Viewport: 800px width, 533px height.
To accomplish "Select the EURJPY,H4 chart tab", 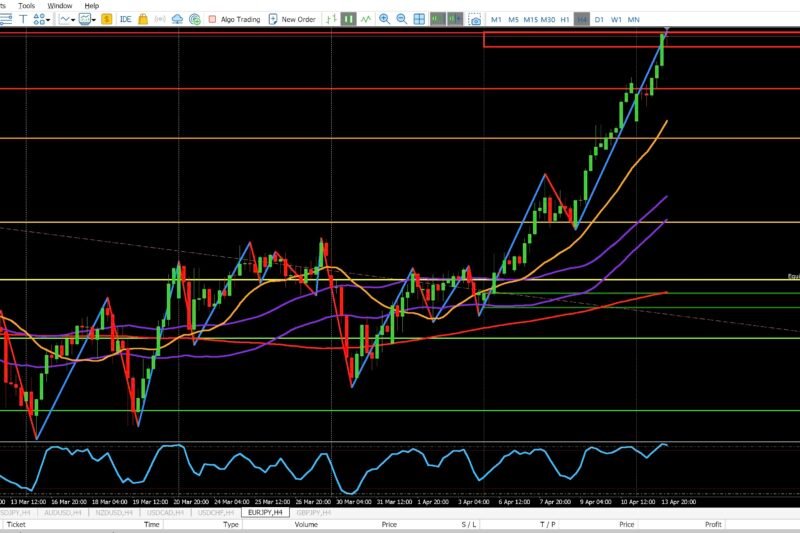I will pos(265,513).
